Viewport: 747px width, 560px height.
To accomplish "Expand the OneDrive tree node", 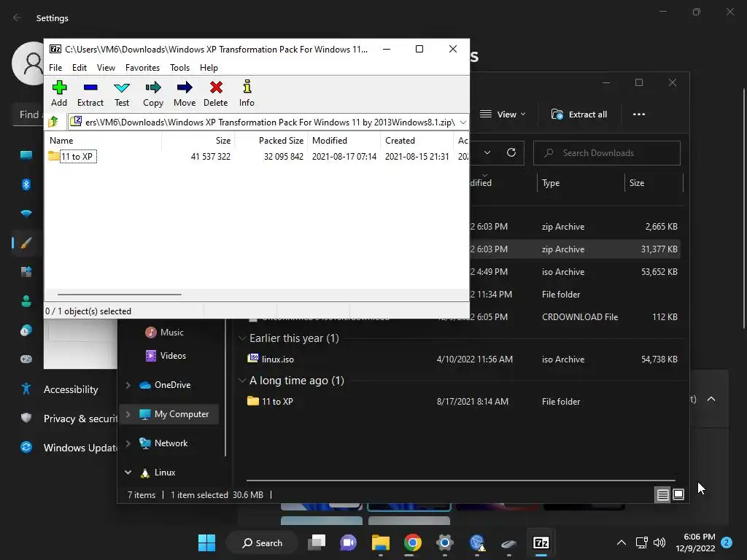I will coord(128,385).
